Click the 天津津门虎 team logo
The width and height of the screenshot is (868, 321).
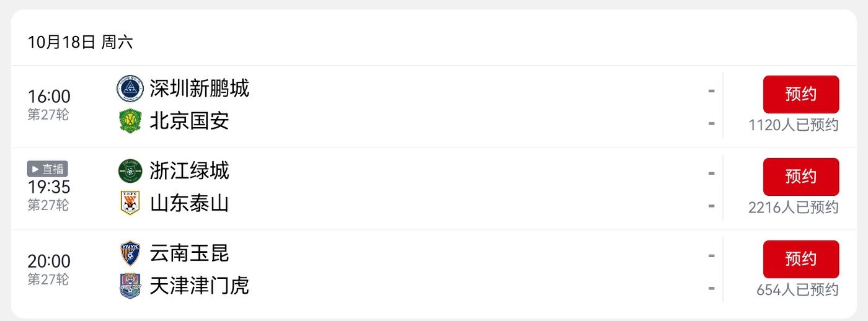pos(130,286)
